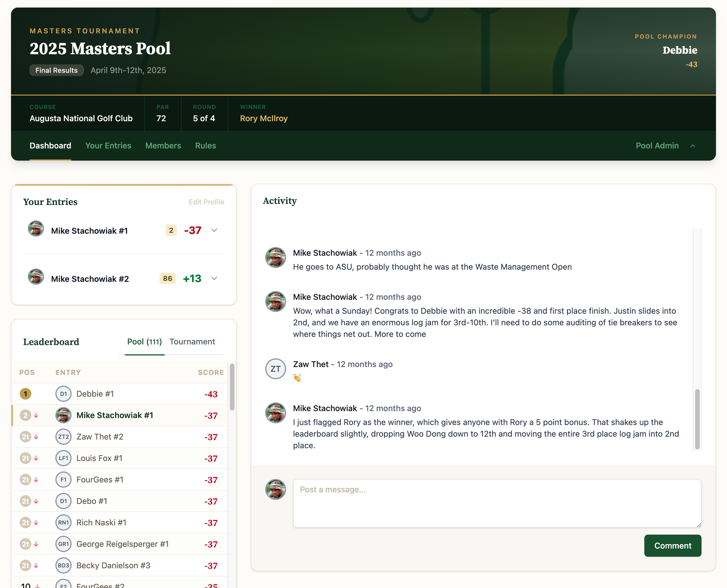The height and width of the screenshot is (588, 727).
Task: Click the RN1 icon beside Rich Naski #1
Action: click(63, 522)
